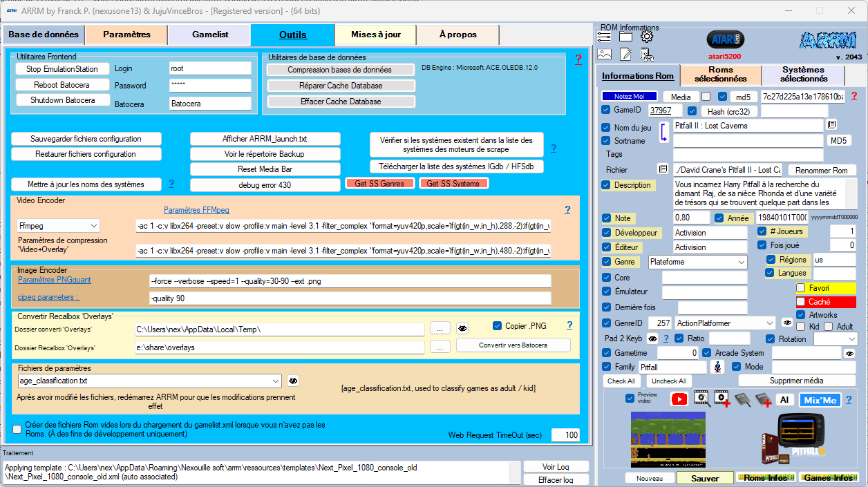
Task: Click the gamepad document icon
Action: point(647,54)
